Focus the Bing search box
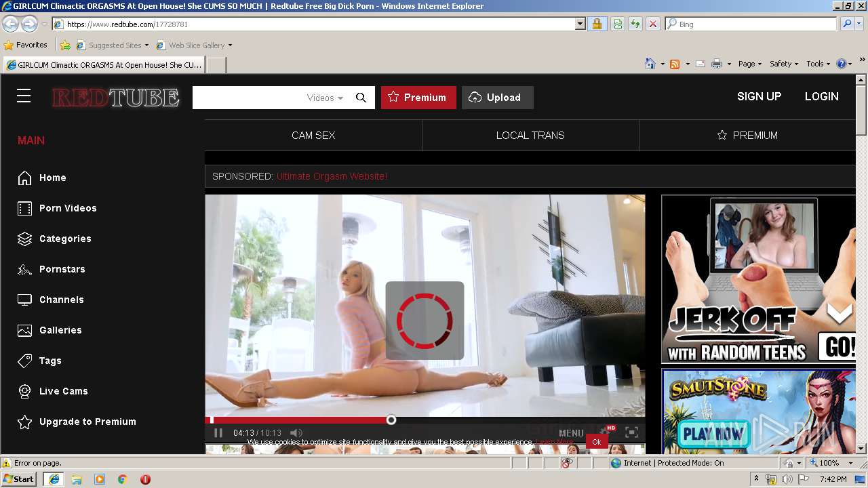868x488 pixels. click(x=751, y=24)
